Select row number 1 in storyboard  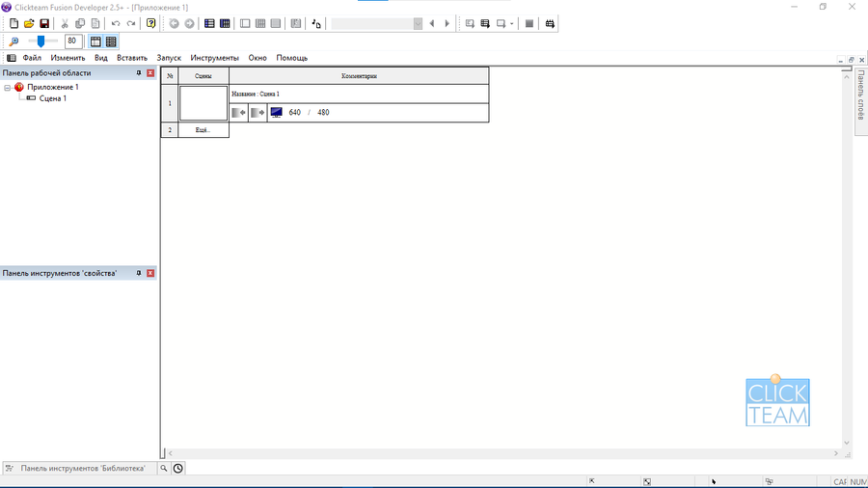(170, 103)
